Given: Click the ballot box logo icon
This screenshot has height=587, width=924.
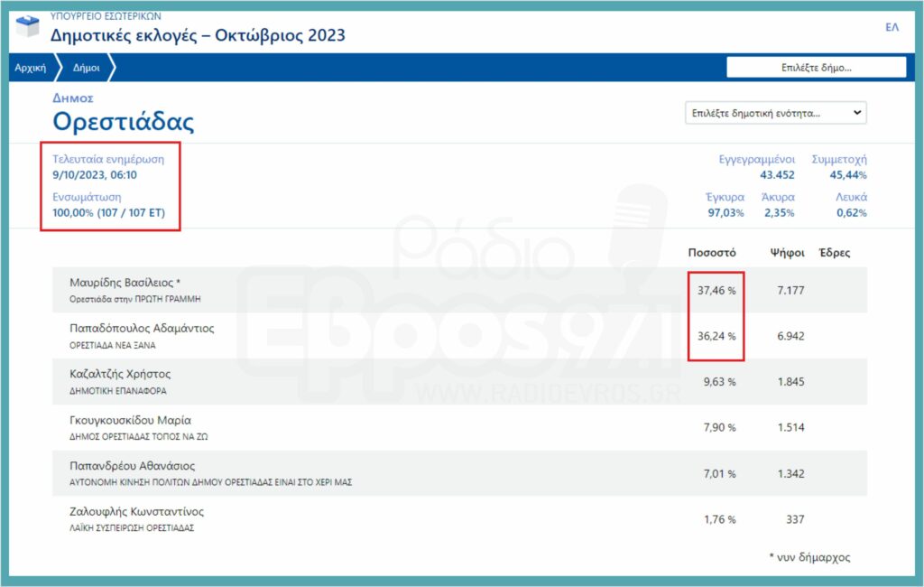Looking at the screenshot, I should click(28, 26).
